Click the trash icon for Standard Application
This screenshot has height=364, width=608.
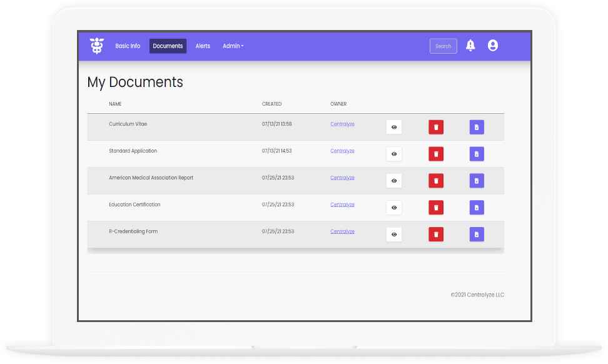[x=436, y=154]
